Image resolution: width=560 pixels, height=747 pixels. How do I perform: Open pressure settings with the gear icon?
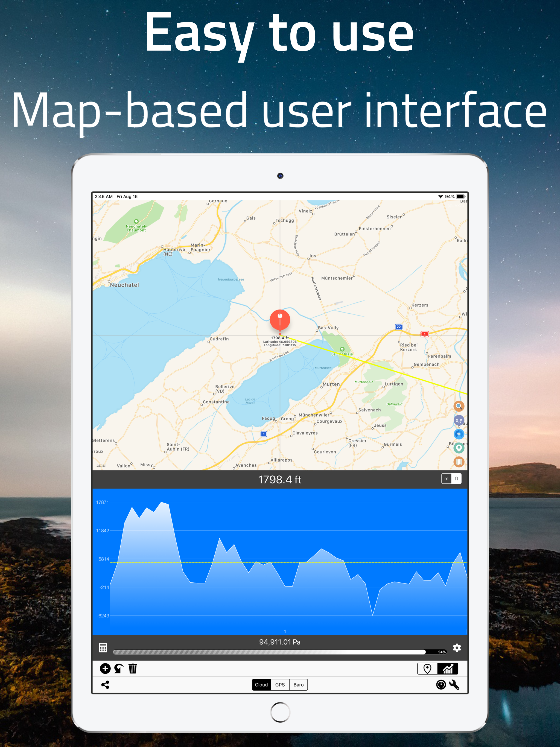(457, 647)
